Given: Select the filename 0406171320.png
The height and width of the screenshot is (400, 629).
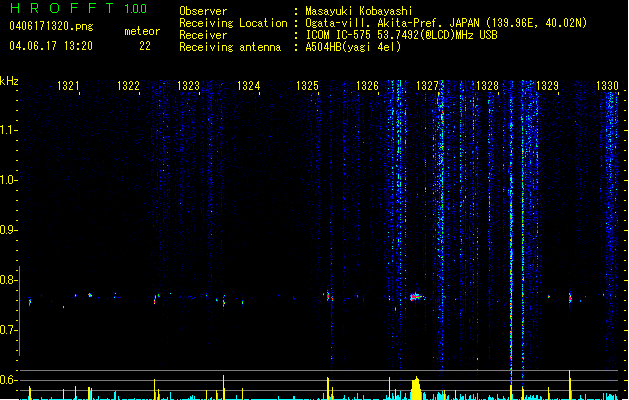Looking at the screenshot, I should tap(51, 26).
